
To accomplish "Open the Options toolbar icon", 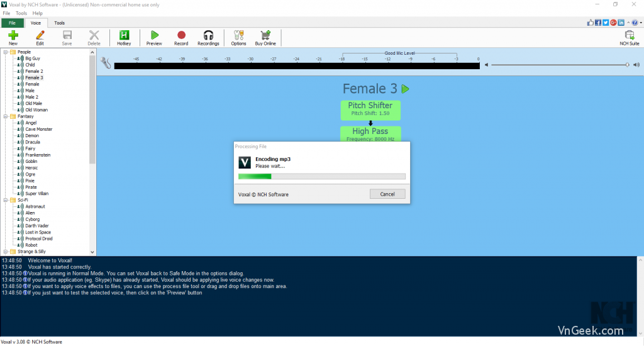I will (238, 35).
